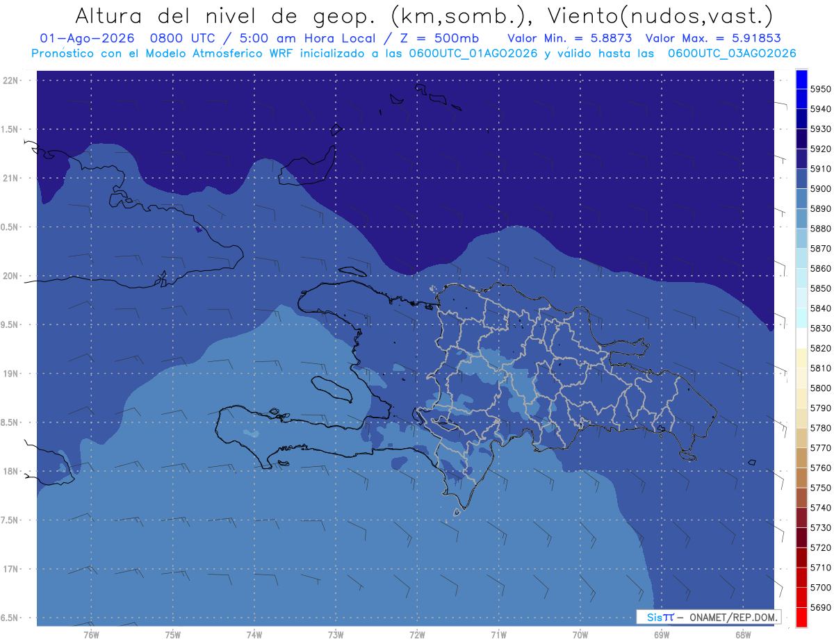This screenshot has height=644, width=834.
Task: Click the '5780' legend value
Action: click(820, 428)
